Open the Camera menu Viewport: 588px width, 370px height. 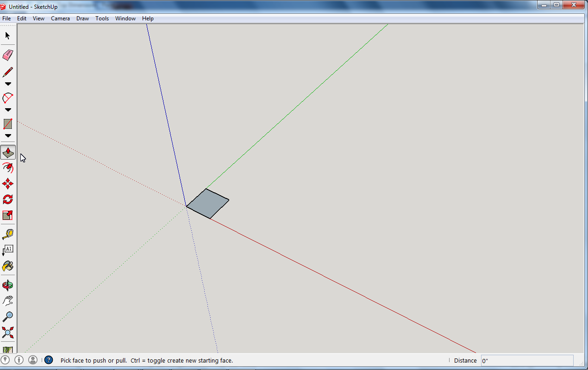pos(60,18)
